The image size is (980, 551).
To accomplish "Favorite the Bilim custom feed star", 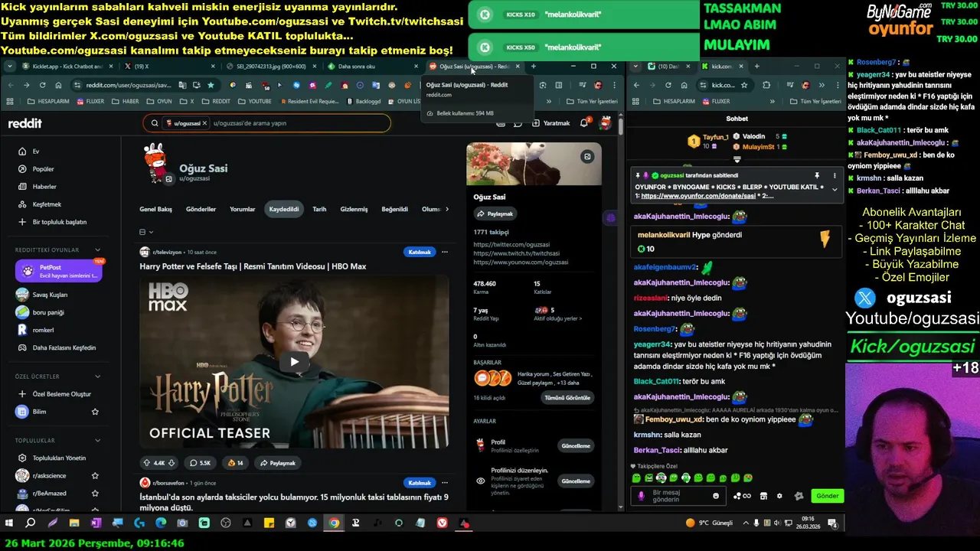I will 95,412.
